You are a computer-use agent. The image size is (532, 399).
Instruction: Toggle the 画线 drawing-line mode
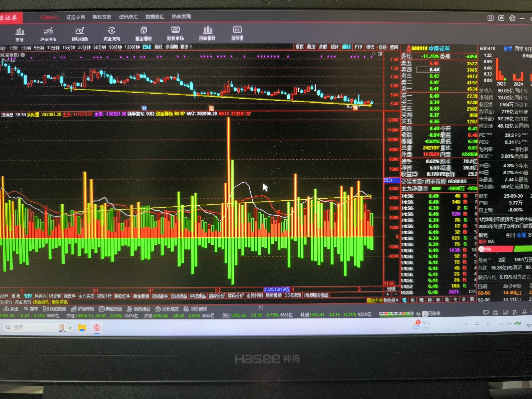[347, 47]
